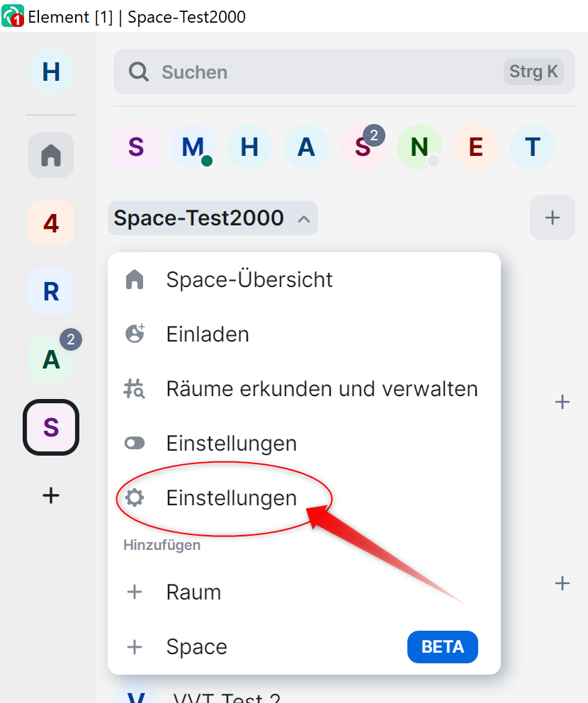
Task: Click the plus button beside Space-Test2000
Action: [552, 218]
